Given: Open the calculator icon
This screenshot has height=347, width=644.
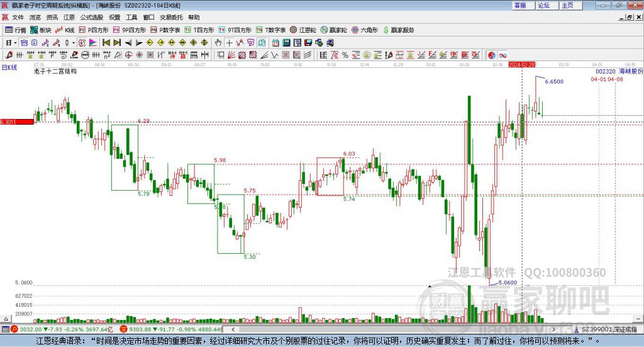Looking at the screenshot, I should click(x=286, y=43).
